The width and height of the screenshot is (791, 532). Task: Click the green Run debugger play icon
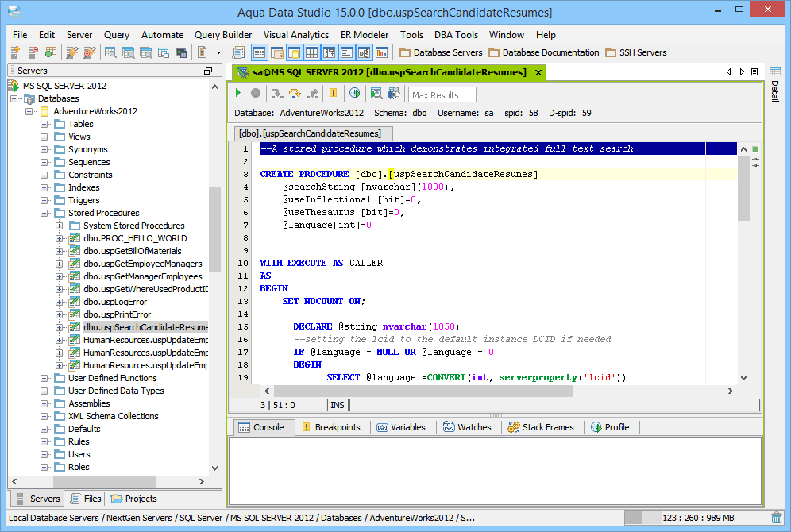(x=238, y=94)
